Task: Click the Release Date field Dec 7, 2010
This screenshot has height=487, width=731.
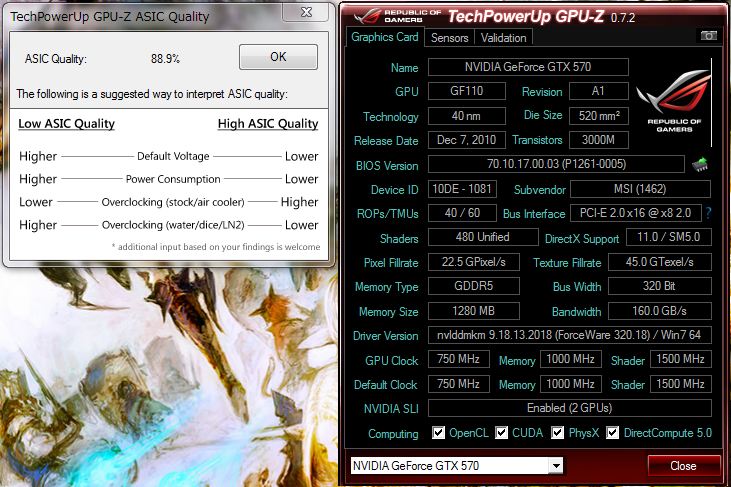Action: pos(467,140)
